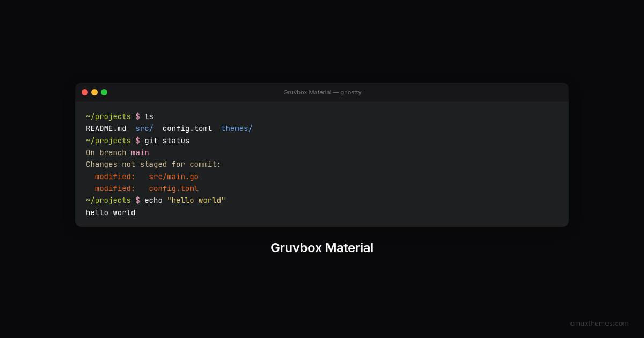Click the 'modified:' label before src/main.go

pyautogui.click(x=115, y=177)
